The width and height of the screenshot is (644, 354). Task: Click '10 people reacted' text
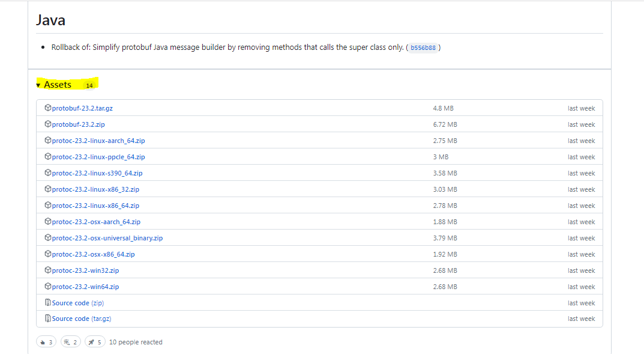136,342
